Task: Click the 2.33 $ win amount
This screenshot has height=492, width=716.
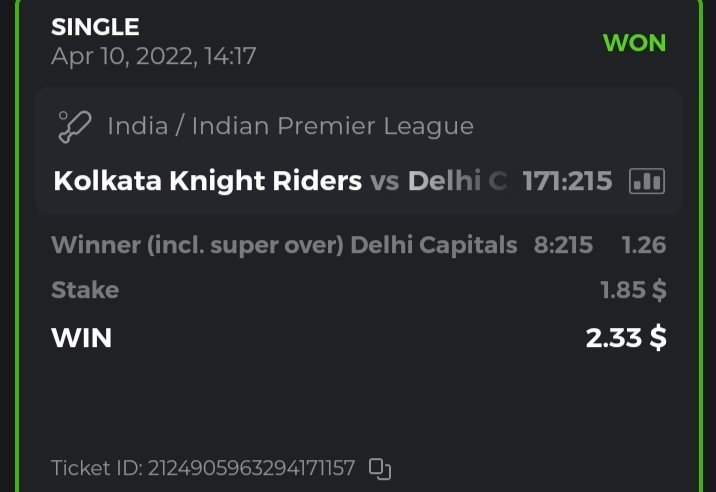Action: pos(626,338)
